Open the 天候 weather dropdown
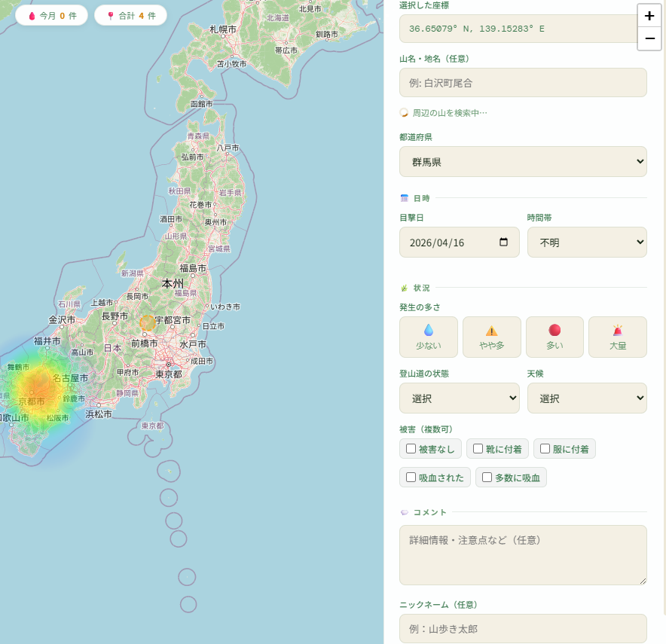Screen dimensions: 666x644 click(586, 398)
